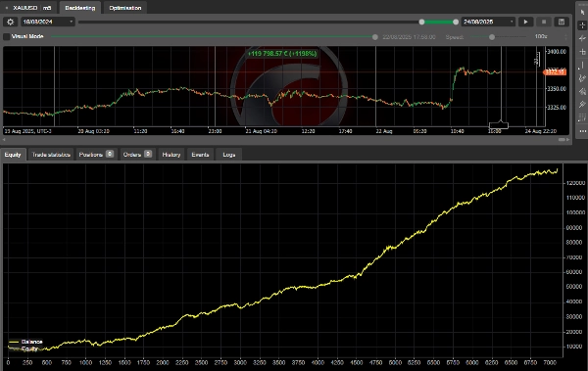Open the end date 24/08/2025 dropdown

click(488, 22)
